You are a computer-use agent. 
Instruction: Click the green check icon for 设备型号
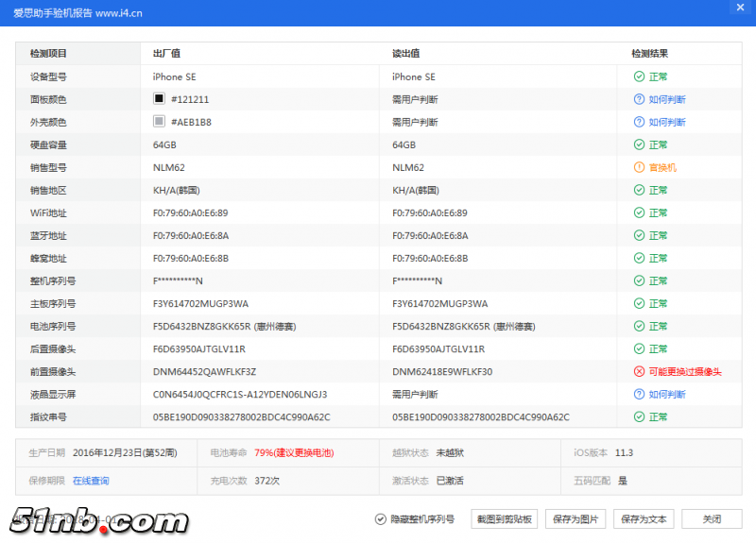tap(639, 77)
